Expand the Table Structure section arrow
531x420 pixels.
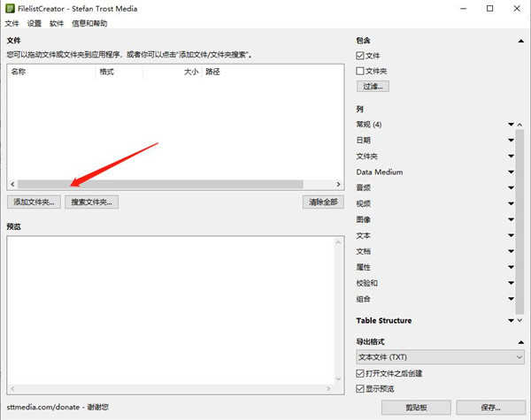tap(511, 320)
